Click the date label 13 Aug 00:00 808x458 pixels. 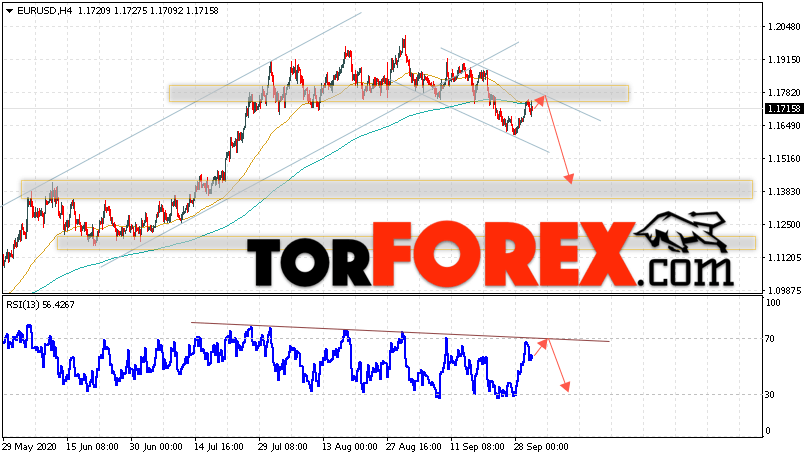tap(349, 447)
